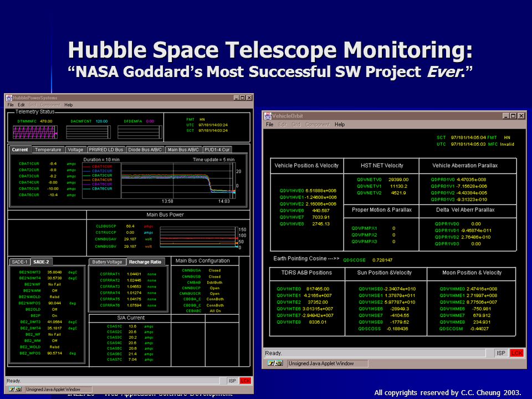The image size is (532, 399).
Task: Click CBAT6CUR legend entry in chart
Action: (99, 188)
